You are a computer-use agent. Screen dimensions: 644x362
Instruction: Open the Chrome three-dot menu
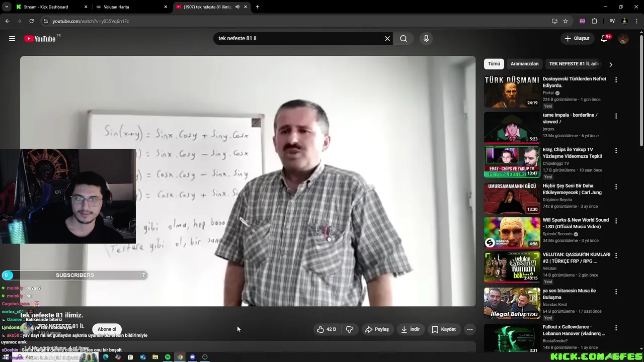coord(636,21)
